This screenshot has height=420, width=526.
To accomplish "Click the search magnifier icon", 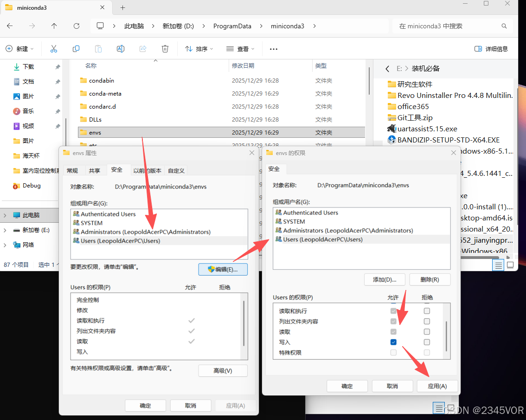I will 504,26.
